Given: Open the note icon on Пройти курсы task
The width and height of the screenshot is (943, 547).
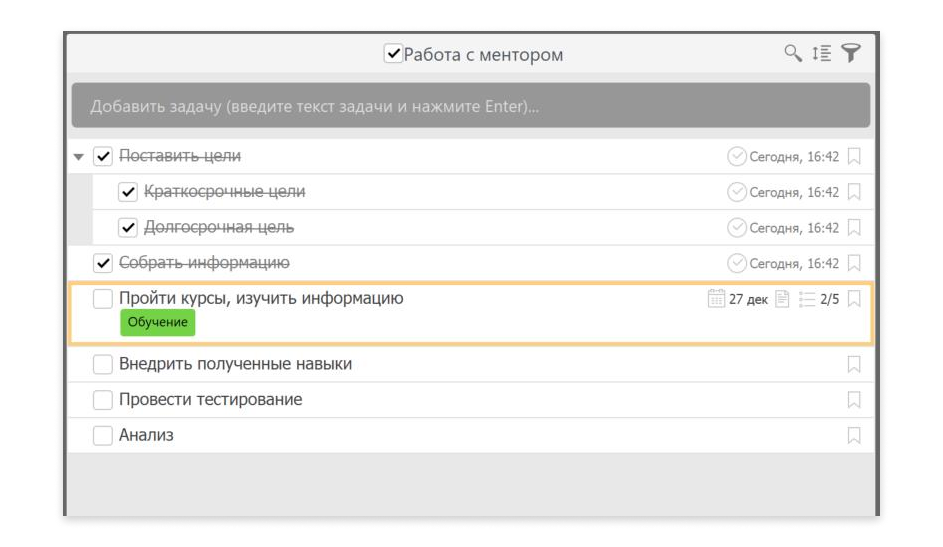Looking at the screenshot, I should click(x=782, y=299).
